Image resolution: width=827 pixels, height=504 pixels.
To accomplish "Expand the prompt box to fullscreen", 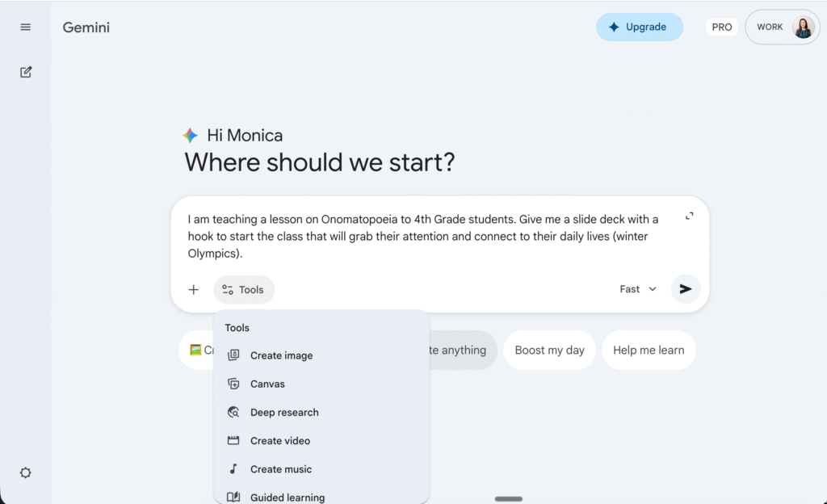I will click(689, 216).
